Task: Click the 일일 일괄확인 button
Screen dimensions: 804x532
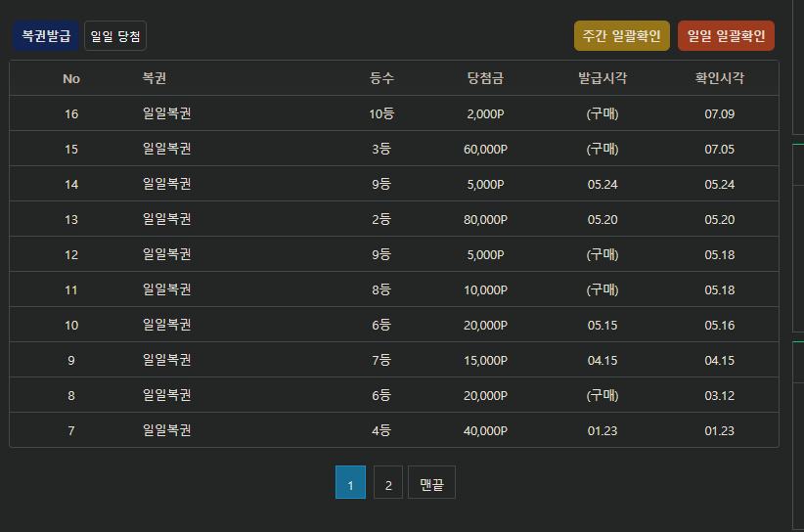Action: point(726,36)
